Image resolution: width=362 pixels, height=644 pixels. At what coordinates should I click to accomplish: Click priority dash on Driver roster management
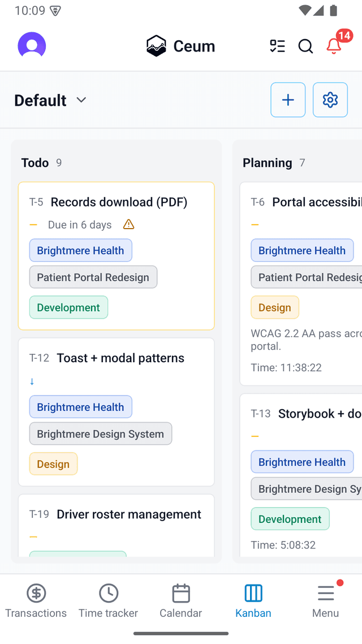click(x=34, y=537)
